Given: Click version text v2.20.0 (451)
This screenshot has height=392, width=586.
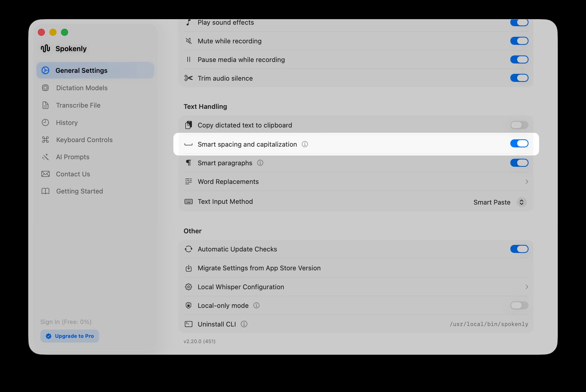Looking at the screenshot, I should pyautogui.click(x=199, y=341).
